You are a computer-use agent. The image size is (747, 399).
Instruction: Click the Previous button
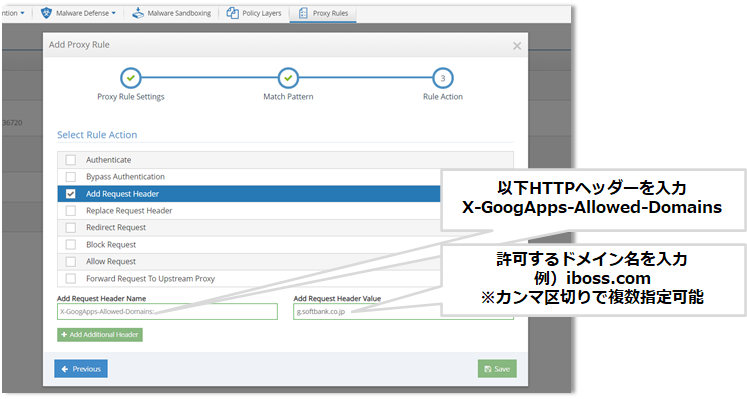pos(81,369)
